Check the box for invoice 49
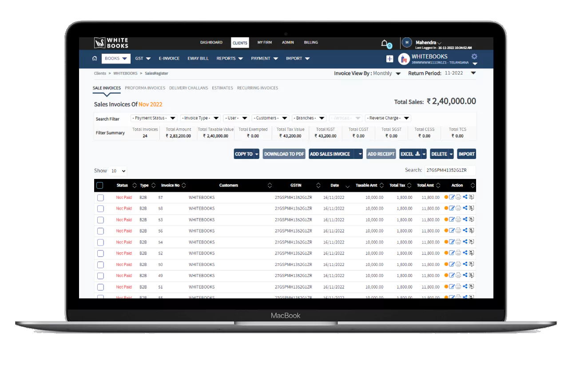 click(x=100, y=276)
